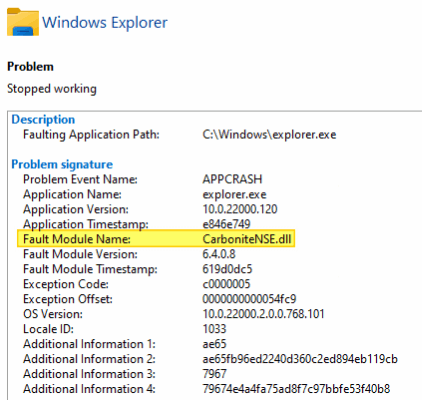Select the c0000005 exception code value
Viewport: 422px width, 400px height.
[x=226, y=284]
